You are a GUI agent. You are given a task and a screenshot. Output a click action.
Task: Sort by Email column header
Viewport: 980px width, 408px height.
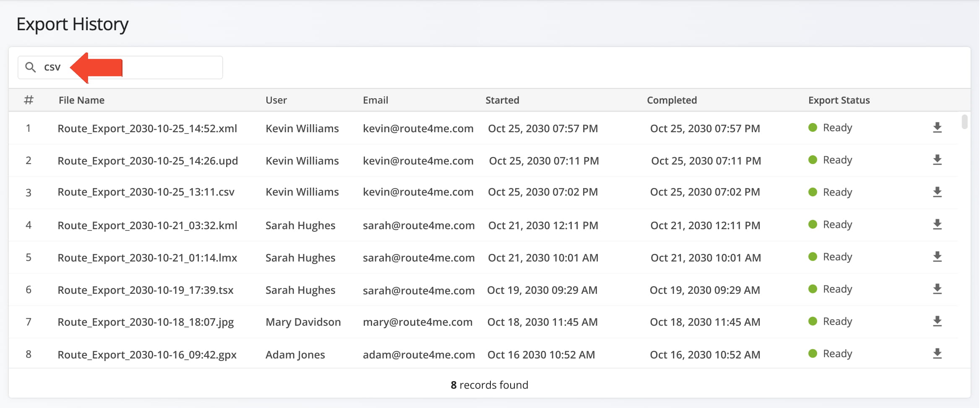tap(375, 100)
